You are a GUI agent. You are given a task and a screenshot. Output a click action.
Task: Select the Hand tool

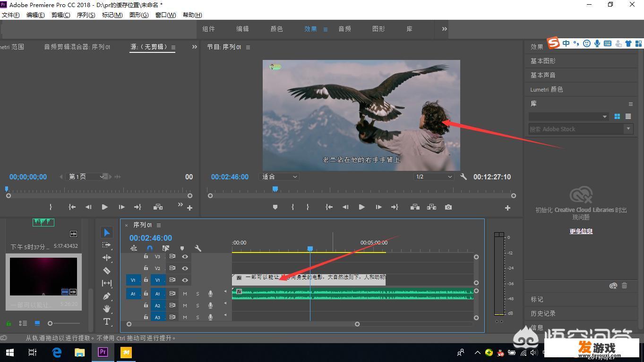click(x=107, y=309)
